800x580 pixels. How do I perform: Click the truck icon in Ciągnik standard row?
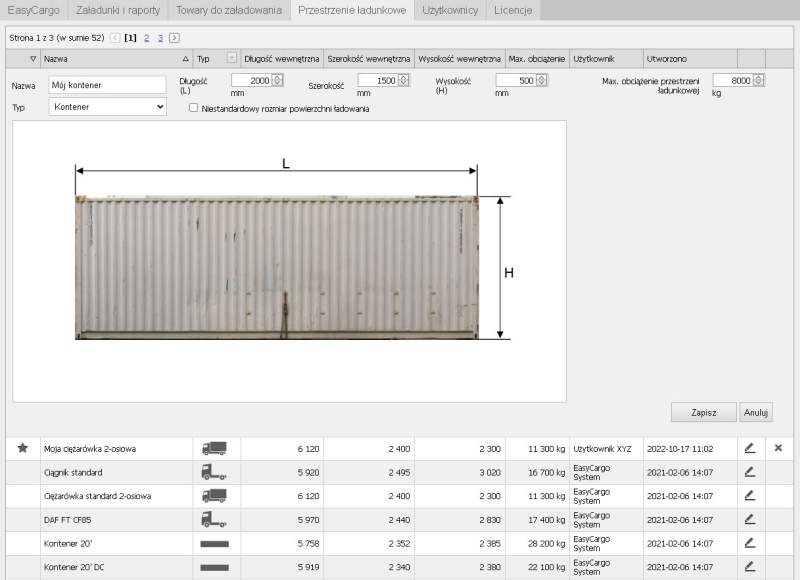(214, 472)
